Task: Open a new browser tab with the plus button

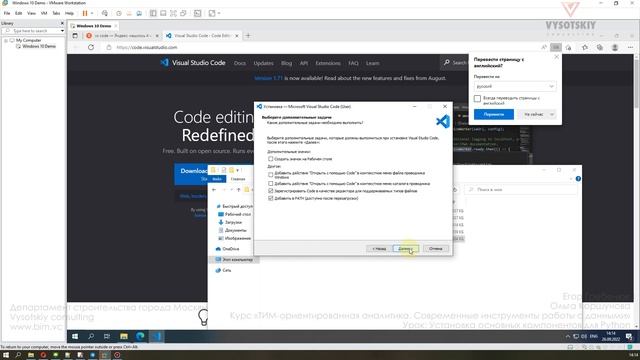Action: (248, 36)
